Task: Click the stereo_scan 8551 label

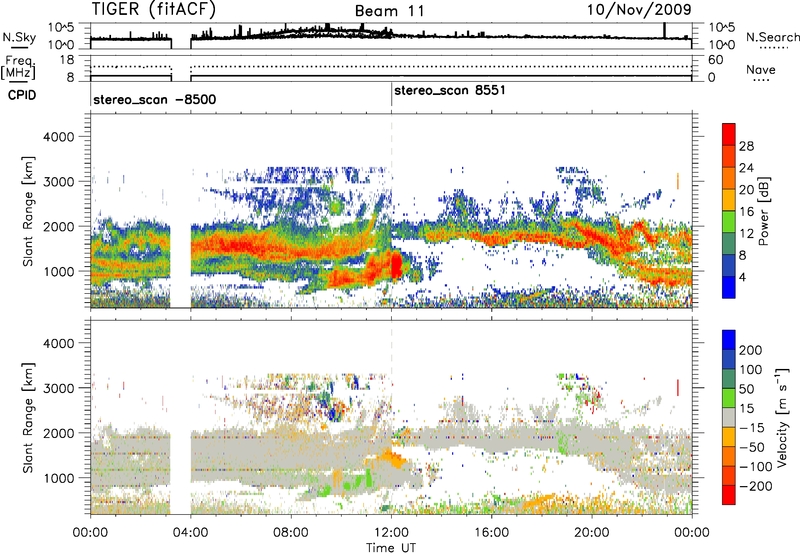Action: click(450, 90)
